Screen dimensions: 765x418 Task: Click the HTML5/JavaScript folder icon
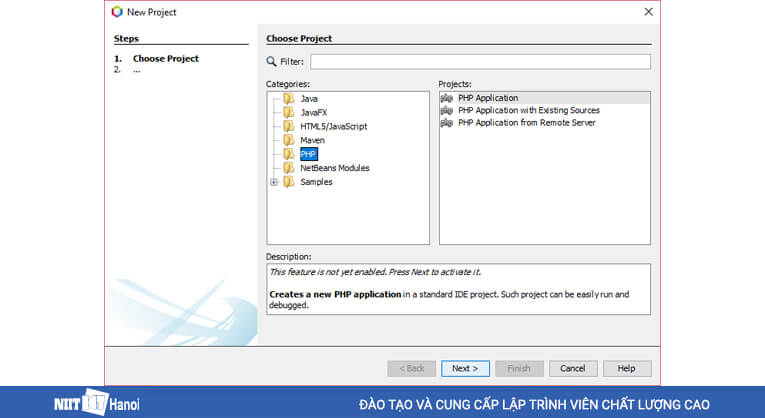pos(289,126)
